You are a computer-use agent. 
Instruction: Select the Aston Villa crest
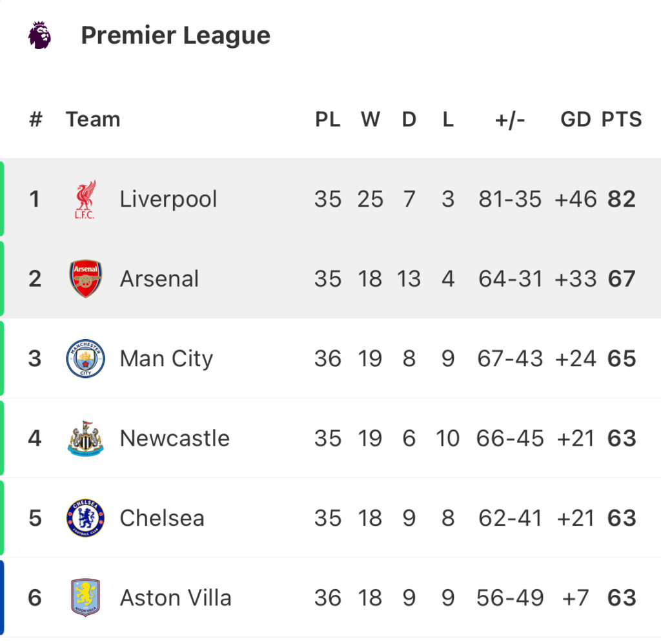click(x=86, y=597)
